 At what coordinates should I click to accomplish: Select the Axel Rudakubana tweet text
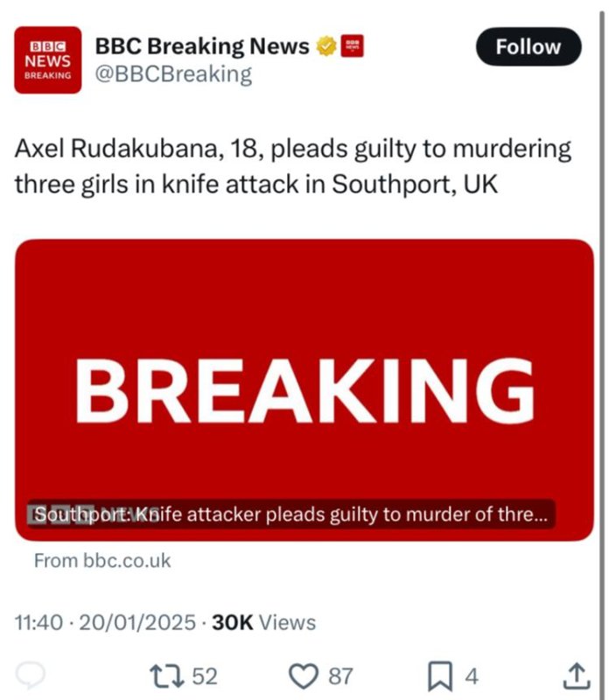coord(293,166)
